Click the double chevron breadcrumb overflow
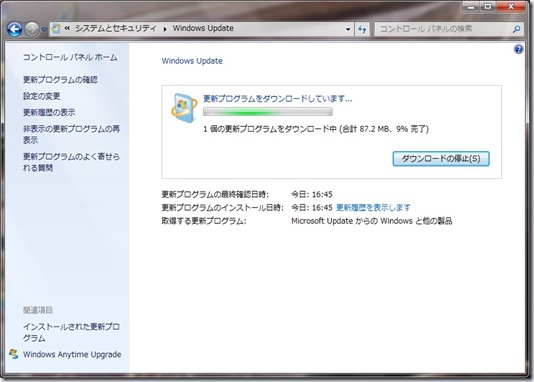The image size is (534, 382). click(x=67, y=29)
